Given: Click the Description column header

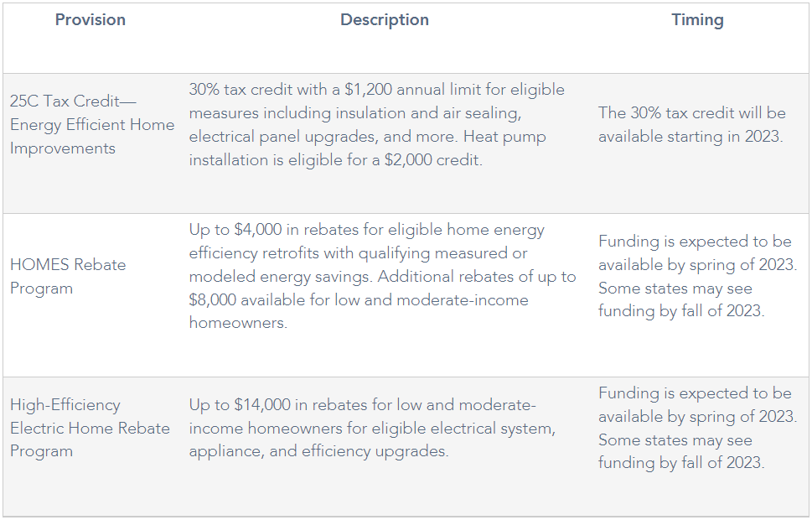Looking at the screenshot, I should (x=385, y=19).
